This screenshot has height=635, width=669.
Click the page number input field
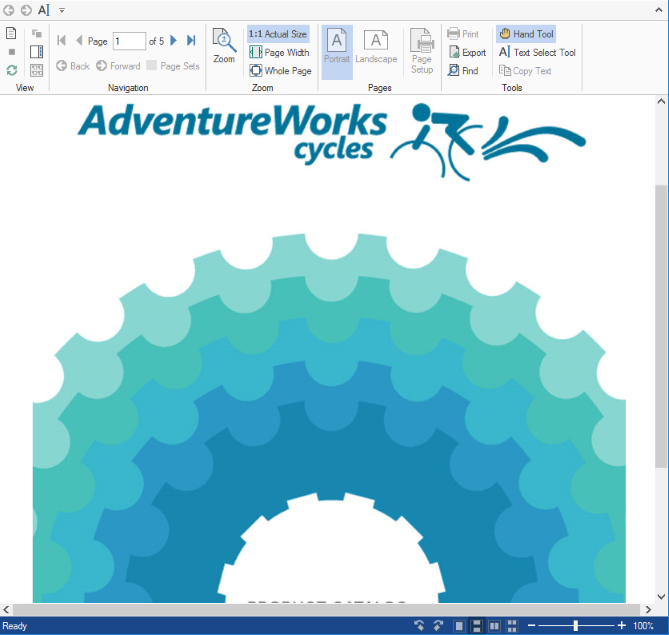pyautogui.click(x=128, y=41)
